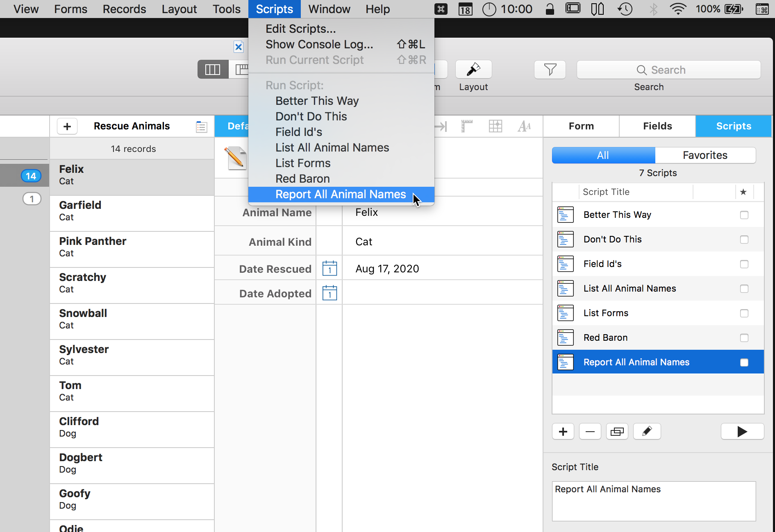The width and height of the screenshot is (775, 532).
Task: Check favorite box for Report All Animal Names
Action: (x=744, y=362)
